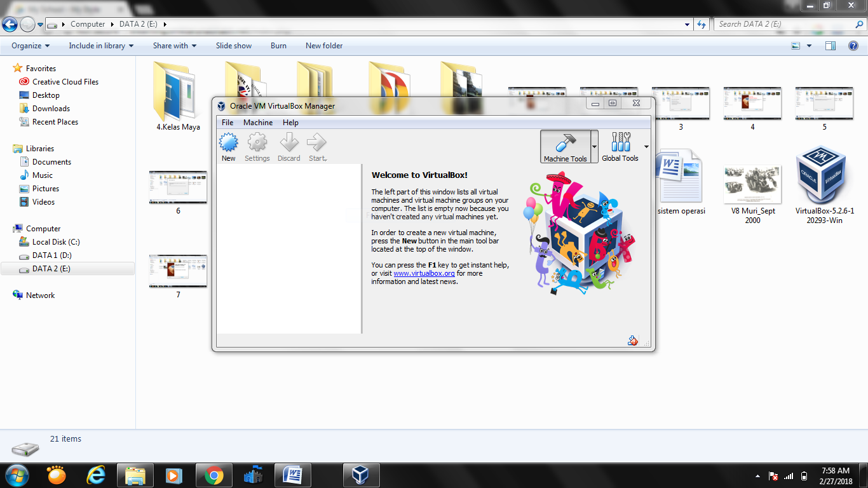Click Computer in the Explorer address bar
Viewport: 868px width, 488px height.
click(88, 24)
